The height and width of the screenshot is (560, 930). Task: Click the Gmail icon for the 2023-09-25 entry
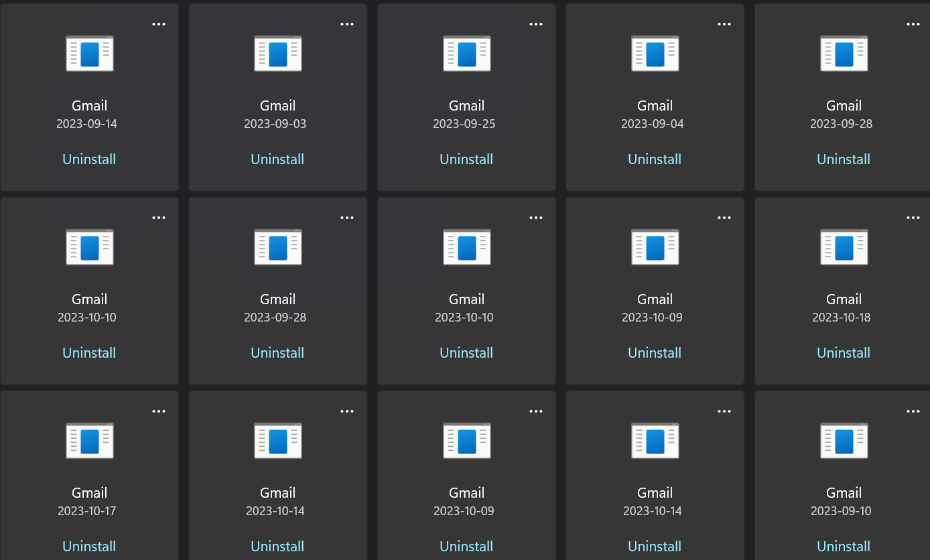click(466, 53)
